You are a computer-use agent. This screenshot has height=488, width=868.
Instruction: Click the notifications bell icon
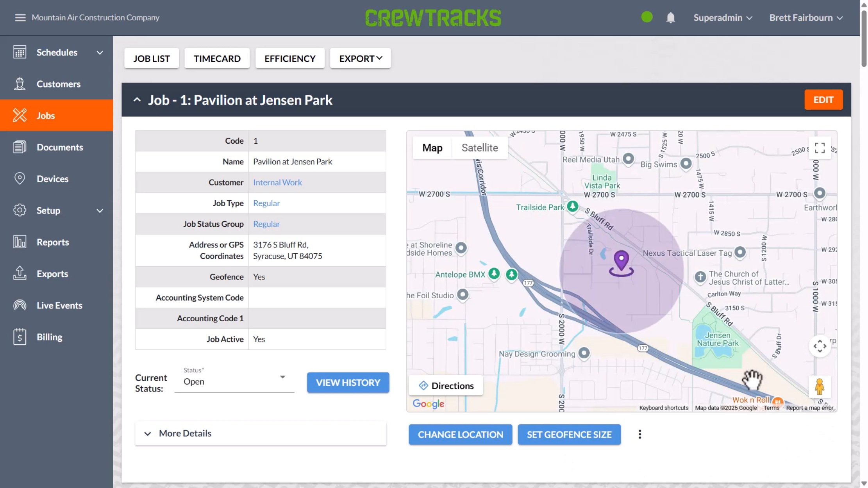(670, 18)
